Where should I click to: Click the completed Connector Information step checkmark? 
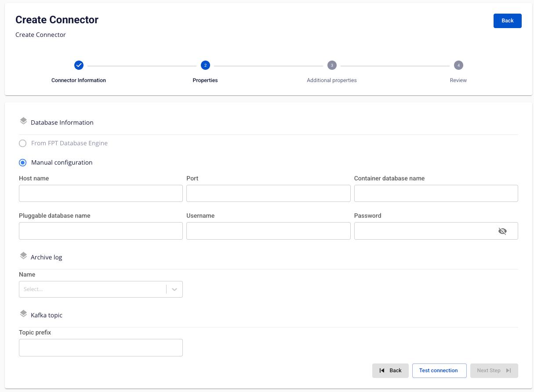coord(79,65)
